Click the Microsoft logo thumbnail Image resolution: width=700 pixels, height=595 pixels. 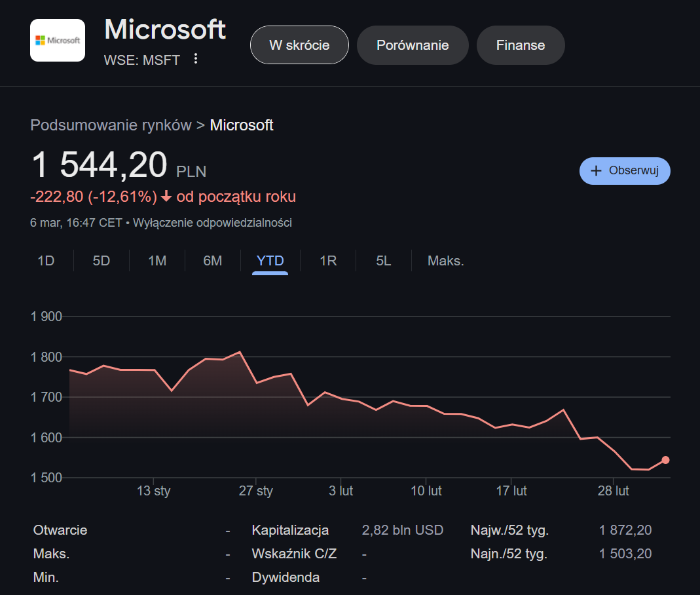point(58,41)
